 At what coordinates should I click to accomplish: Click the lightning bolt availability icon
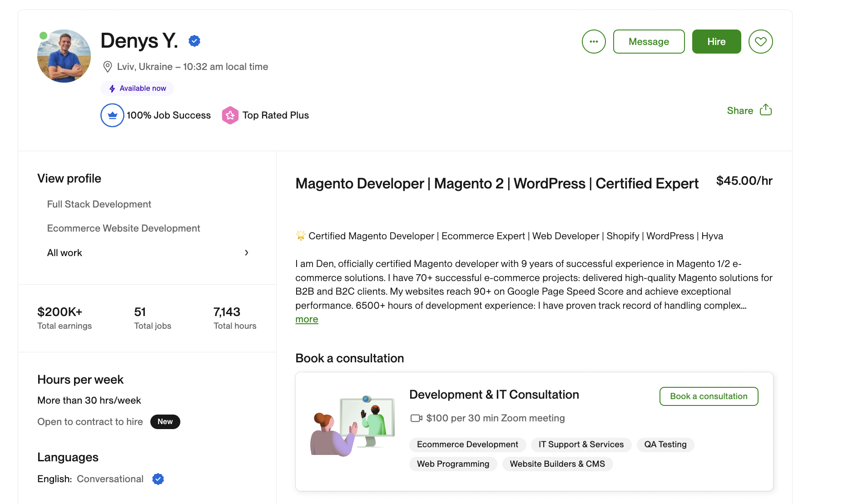point(112,89)
